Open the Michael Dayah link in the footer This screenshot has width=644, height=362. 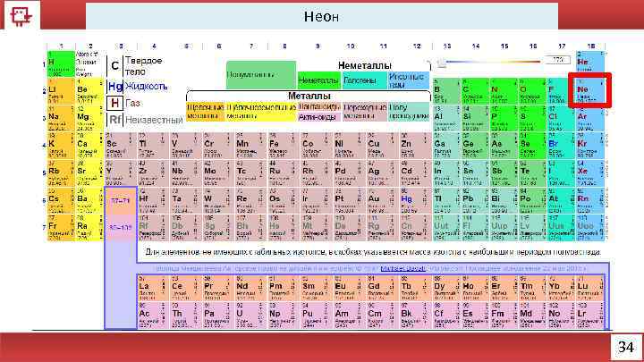[402, 268]
